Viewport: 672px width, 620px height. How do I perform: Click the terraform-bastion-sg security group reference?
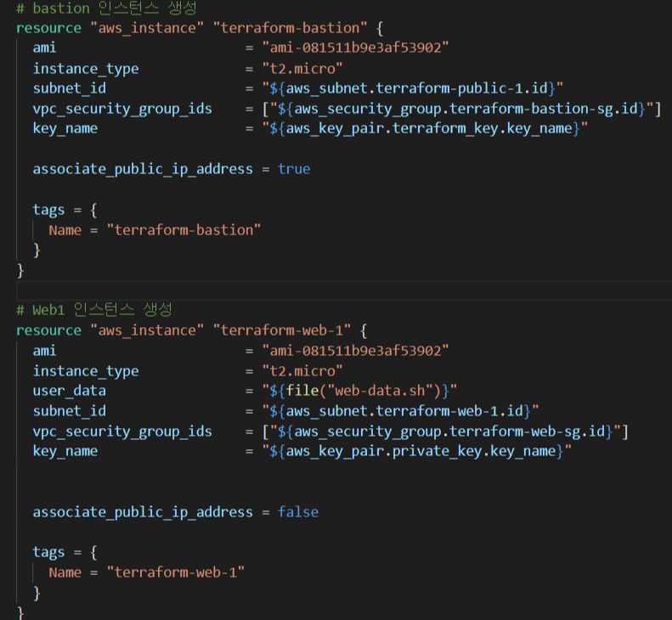pyautogui.click(x=466, y=109)
